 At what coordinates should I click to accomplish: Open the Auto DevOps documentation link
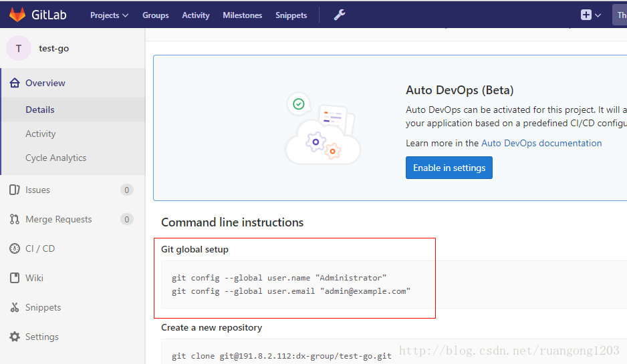[541, 143]
